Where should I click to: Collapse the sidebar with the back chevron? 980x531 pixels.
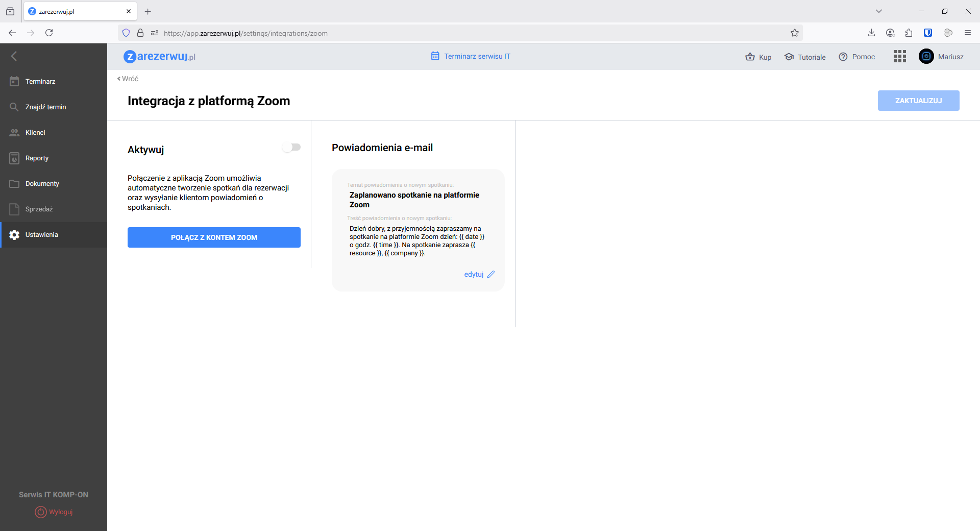(14, 56)
